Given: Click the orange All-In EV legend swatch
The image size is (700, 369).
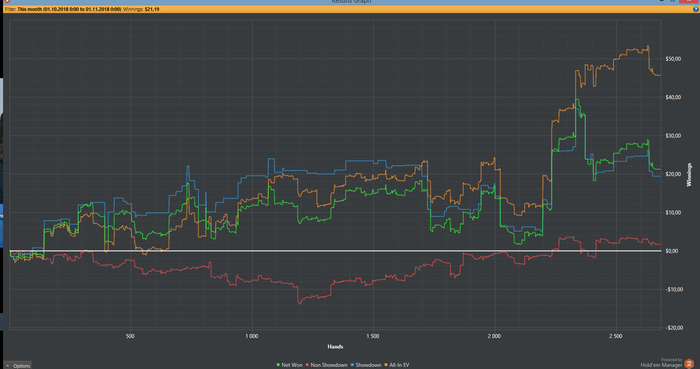Looking at the screenshot, I should pos(386,365).
